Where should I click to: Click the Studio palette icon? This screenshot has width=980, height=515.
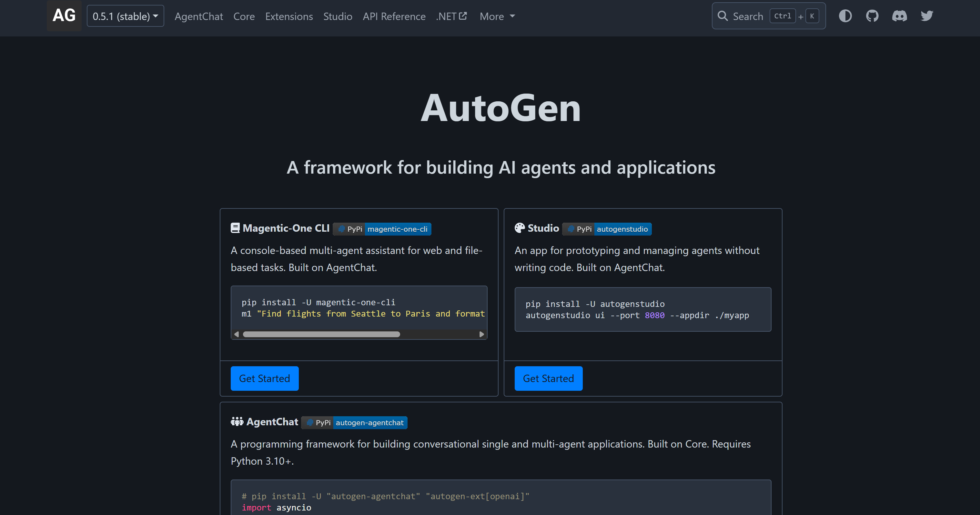click(x=520, y=228)
